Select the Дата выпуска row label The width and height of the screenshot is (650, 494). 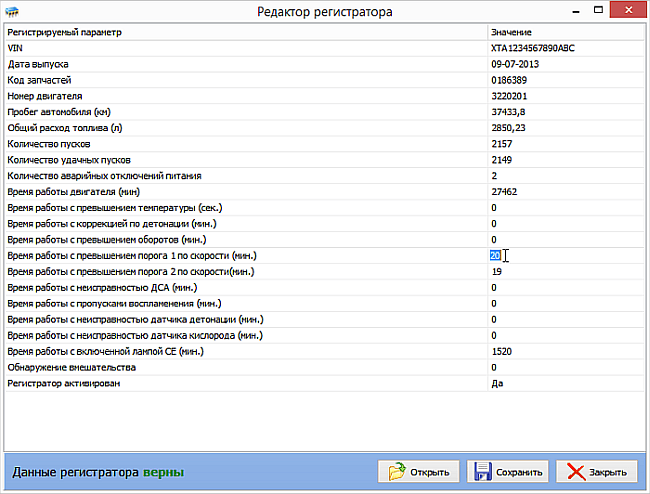coord(38,64)
